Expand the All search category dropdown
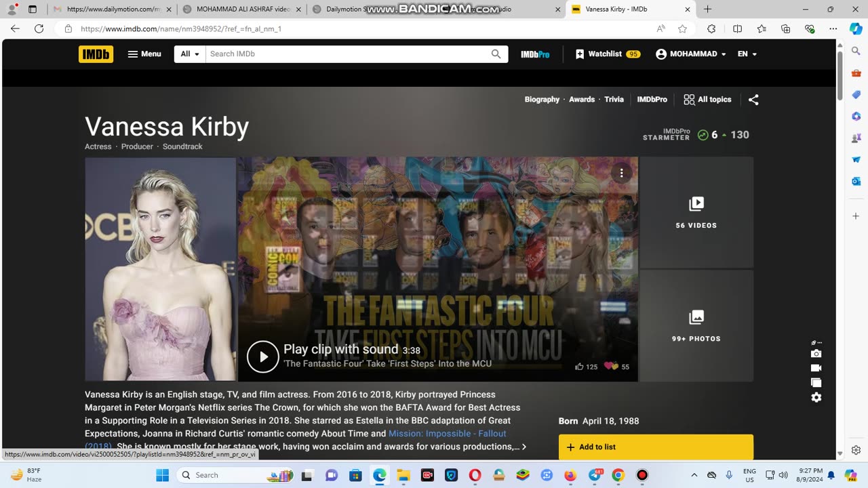This screenshot has height=488, width=868. tap(190, 54)
